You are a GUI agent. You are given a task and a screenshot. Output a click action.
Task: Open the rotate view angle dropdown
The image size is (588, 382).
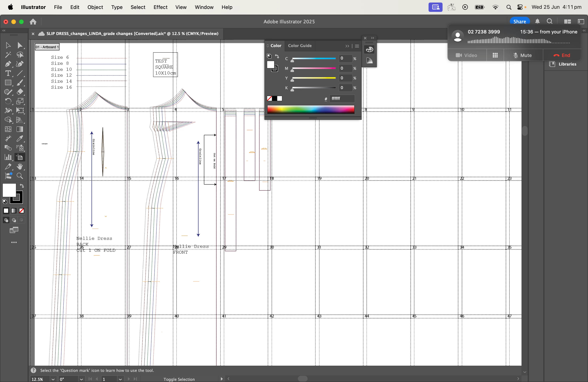click(x=81, y=379)
